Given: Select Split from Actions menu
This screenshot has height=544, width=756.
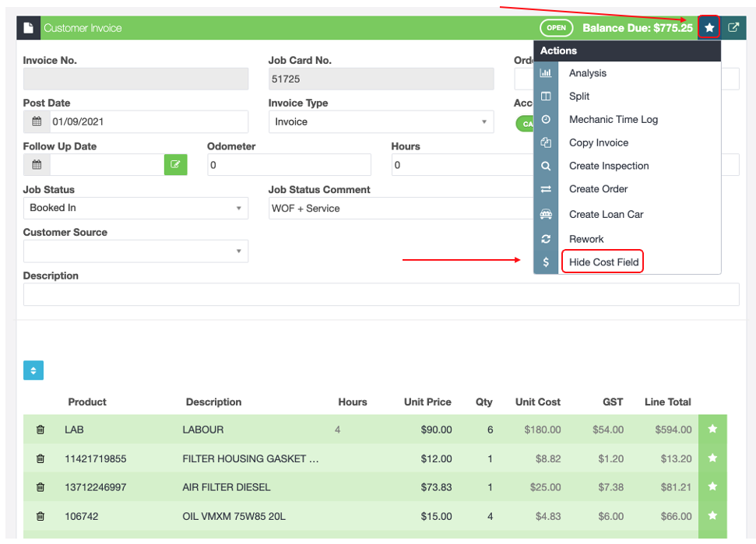Looking at the screenshot, I should coord(579,96).
